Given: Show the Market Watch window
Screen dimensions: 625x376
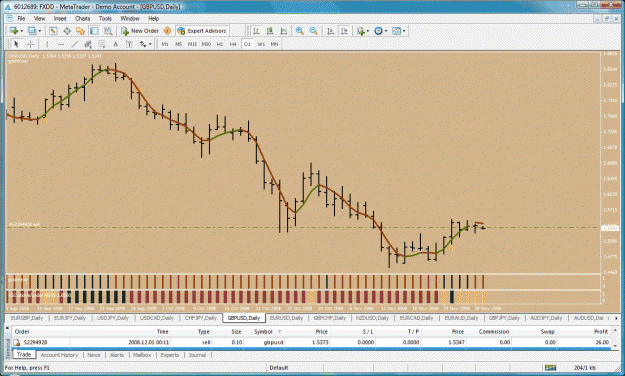Looking at the screenshot, I should [x=53, y=31].
